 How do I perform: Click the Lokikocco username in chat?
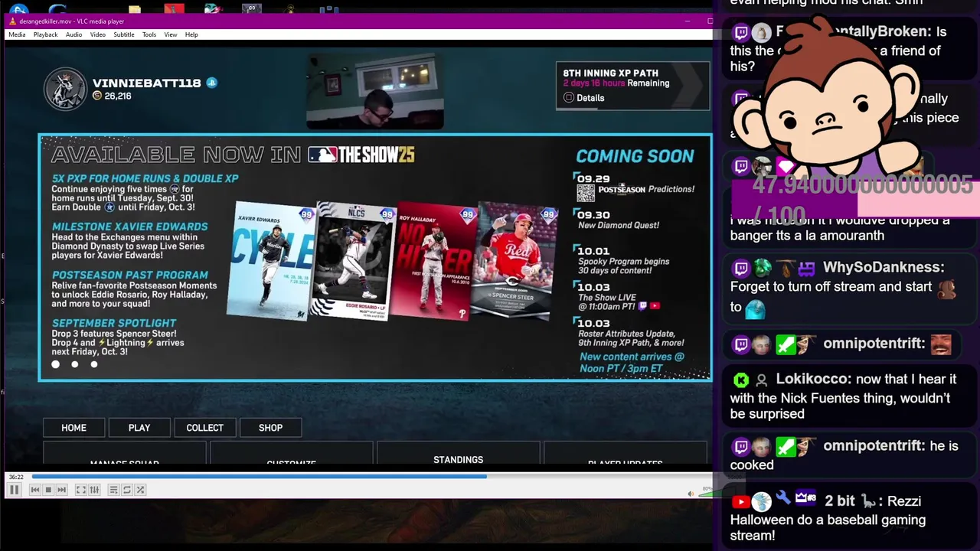point(813,379)
